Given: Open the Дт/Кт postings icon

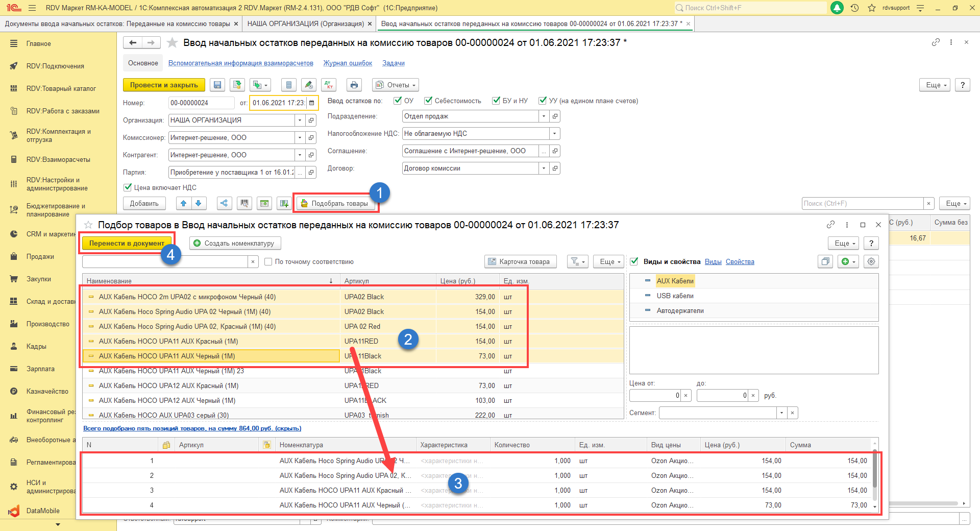Looking at the screenshot, I should (x=329, y=85).
